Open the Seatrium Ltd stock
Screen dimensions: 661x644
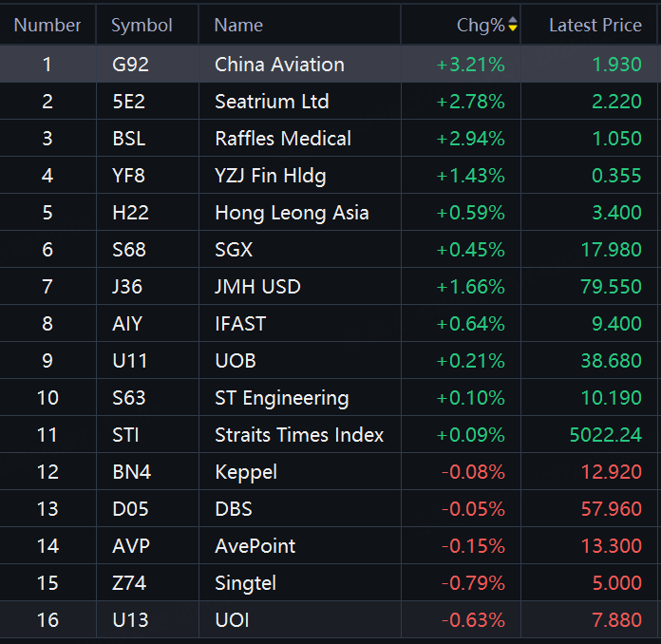pos(272,102)
